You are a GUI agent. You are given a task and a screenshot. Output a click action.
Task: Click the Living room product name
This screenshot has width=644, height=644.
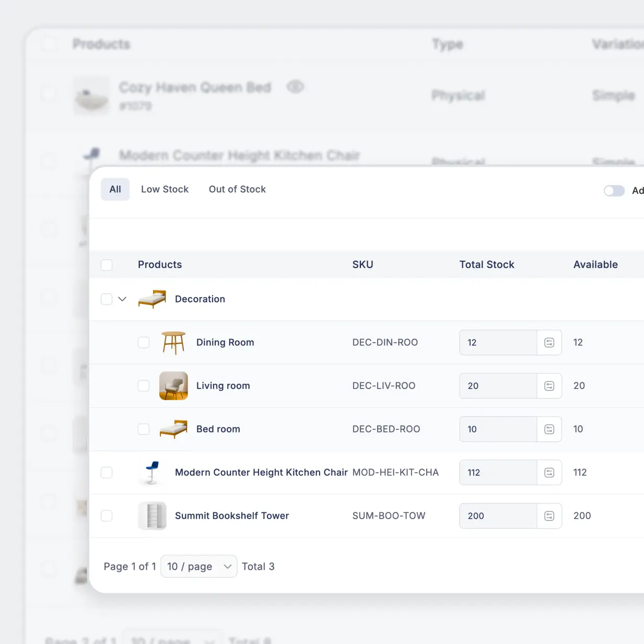point(223,386)
